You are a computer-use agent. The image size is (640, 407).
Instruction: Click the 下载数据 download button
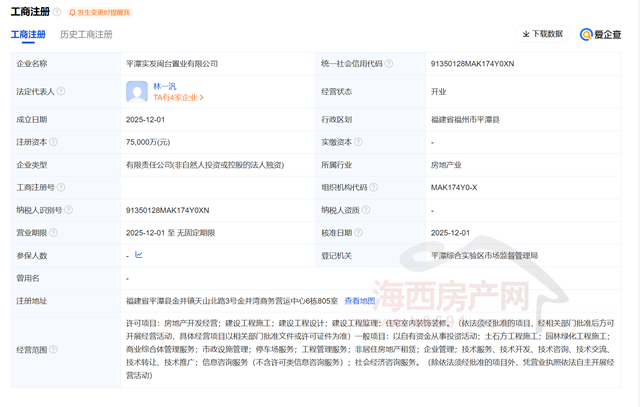541,34
